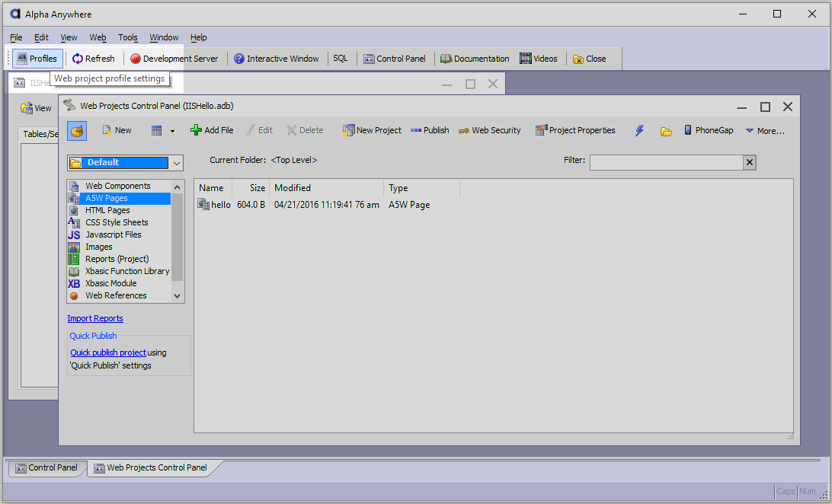Sort by the Type column header
Image resolution: width=832 pixels, height=504 pixels.
421,188
